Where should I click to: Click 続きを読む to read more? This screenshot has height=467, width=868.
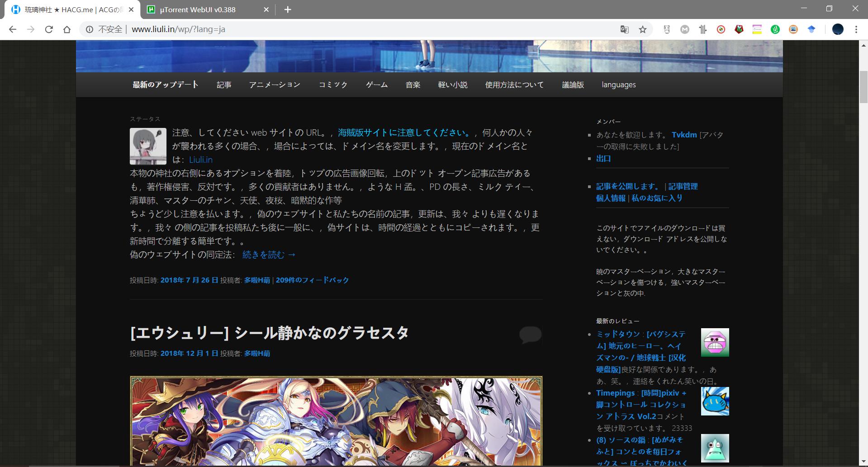(269, 255)
